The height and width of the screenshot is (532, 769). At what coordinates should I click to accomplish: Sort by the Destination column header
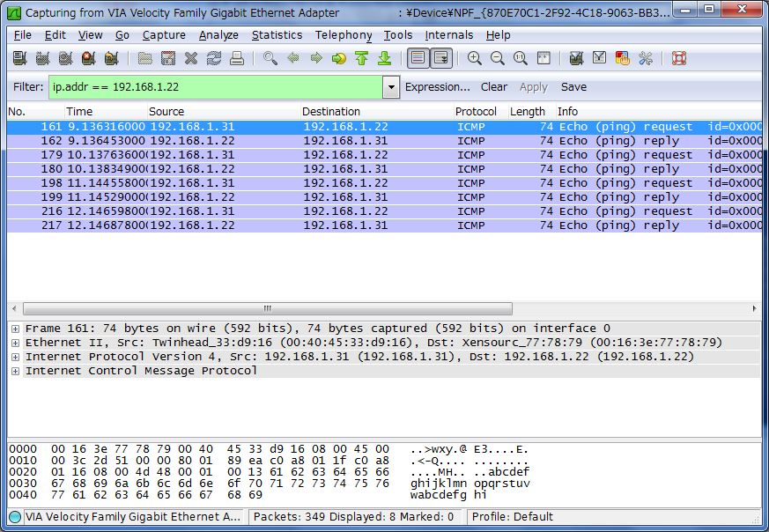pos(377,112)
